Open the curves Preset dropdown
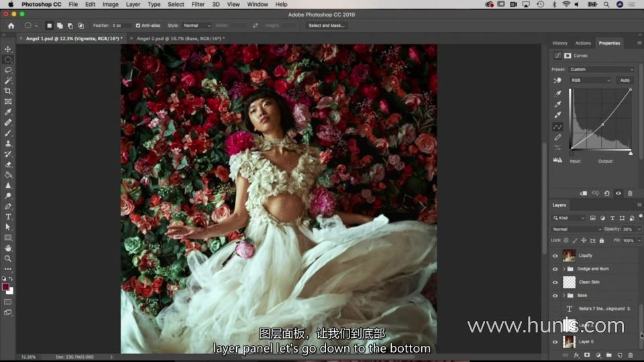This screenshot has height=362, width=644. (x=602, y=69)
